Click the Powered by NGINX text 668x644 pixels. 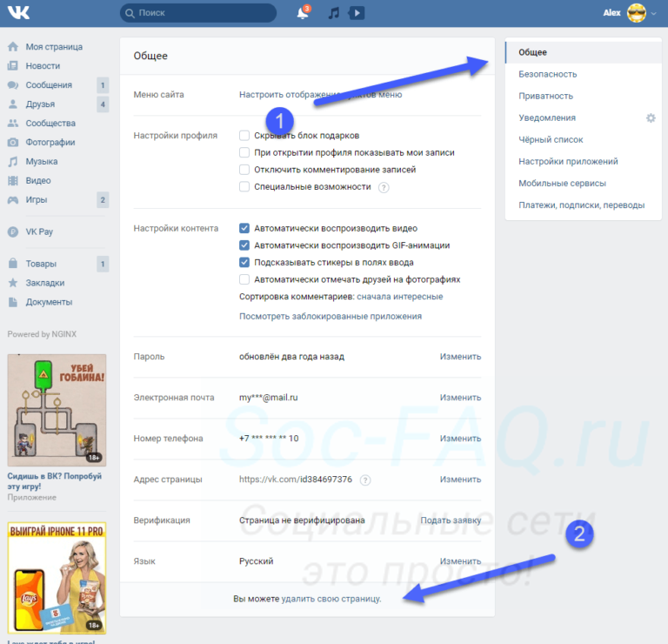42,334
